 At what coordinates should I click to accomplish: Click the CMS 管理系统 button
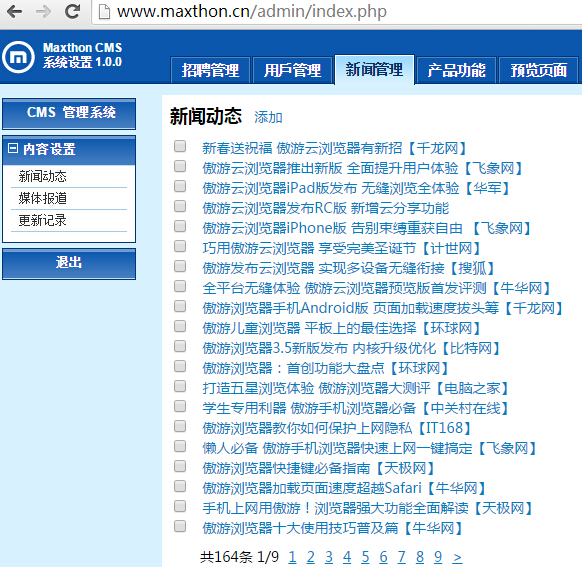[69, 114]
